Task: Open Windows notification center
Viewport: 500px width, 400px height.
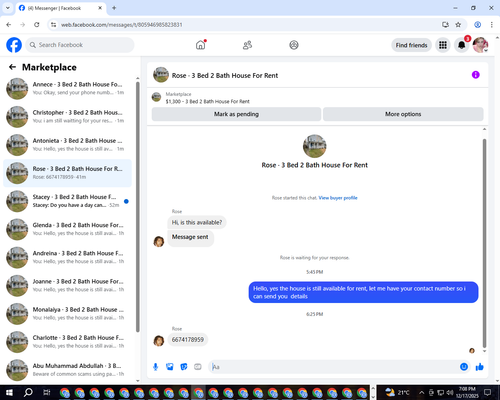Action: coord(487,392)
